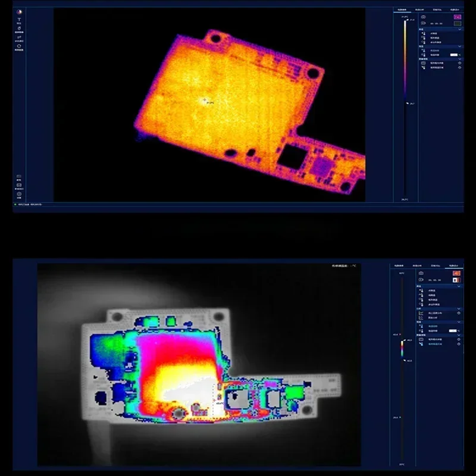
Task: Click isotherm temperature input field, orange thermal window
Action: 454,55
